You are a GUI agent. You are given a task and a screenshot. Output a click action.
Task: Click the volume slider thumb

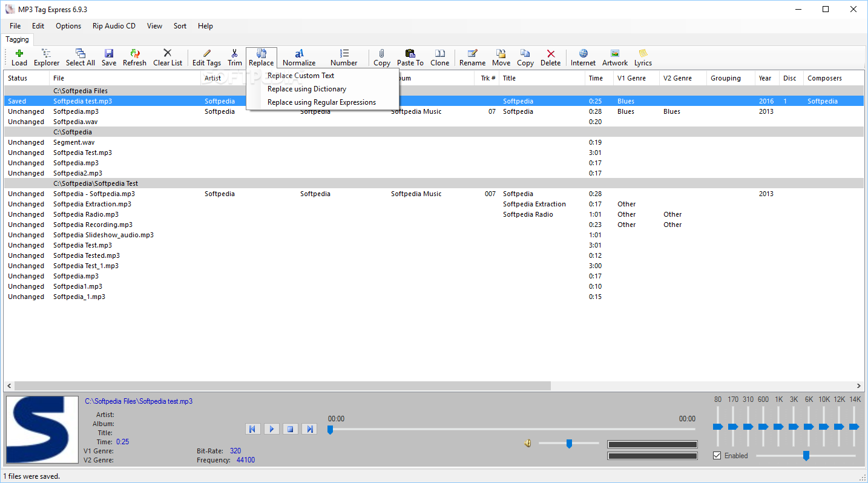569,444
